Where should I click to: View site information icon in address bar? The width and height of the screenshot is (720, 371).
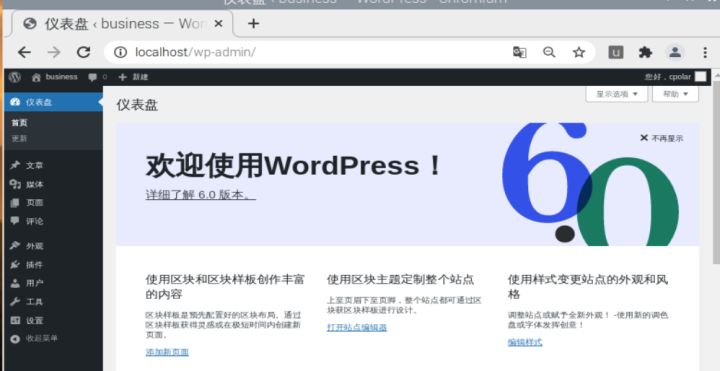coord(120,52)
